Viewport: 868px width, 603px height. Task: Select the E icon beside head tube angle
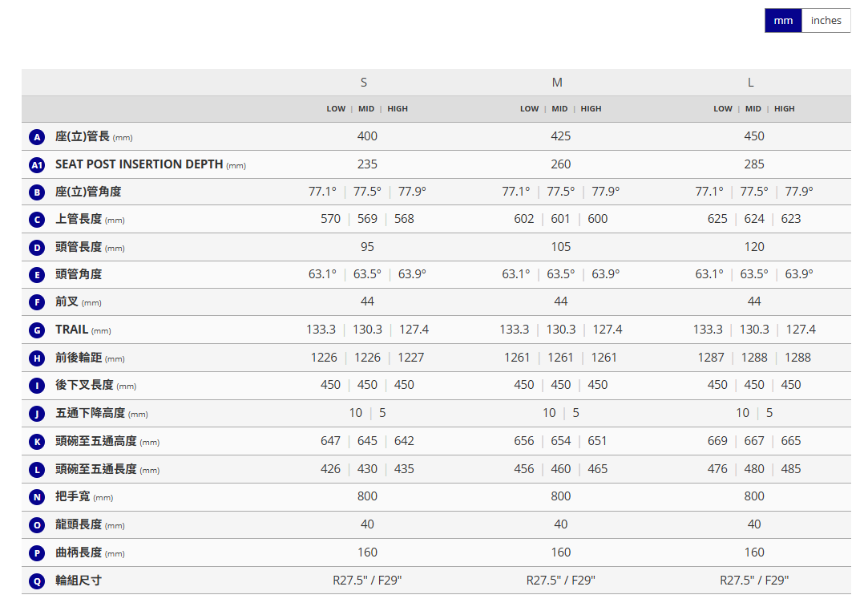pos(36,275)
